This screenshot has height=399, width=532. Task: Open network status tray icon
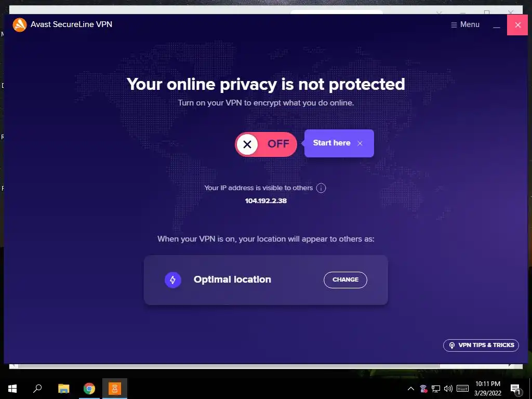(436, 389)
